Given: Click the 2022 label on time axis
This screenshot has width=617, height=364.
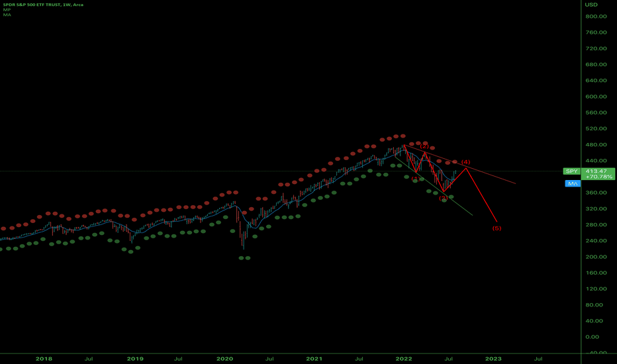Looking at the screenshot, I should coord(404,359).
